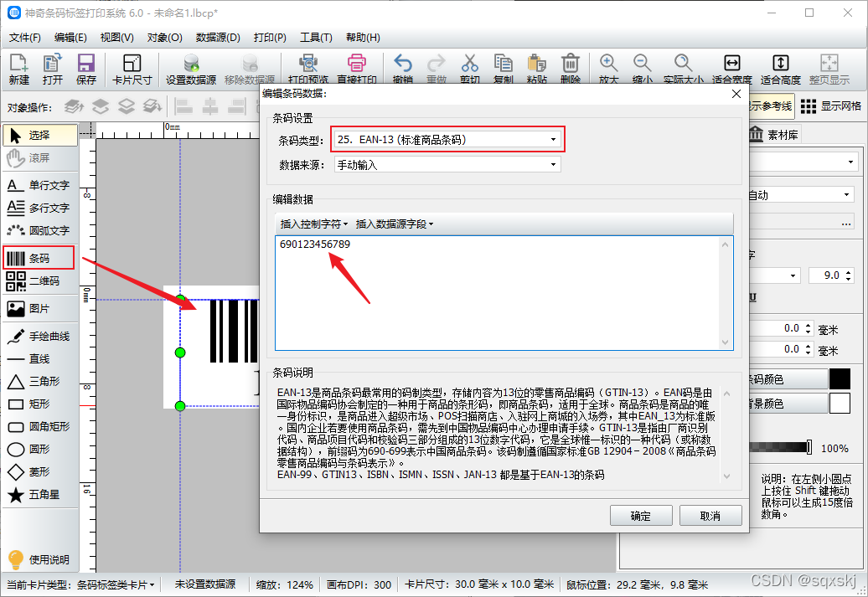Image resolution: width=868 pixels, height=597 pixels.
Task: Expand insert data source field (插入数据源字段) menu
Action: pos(394,224)
